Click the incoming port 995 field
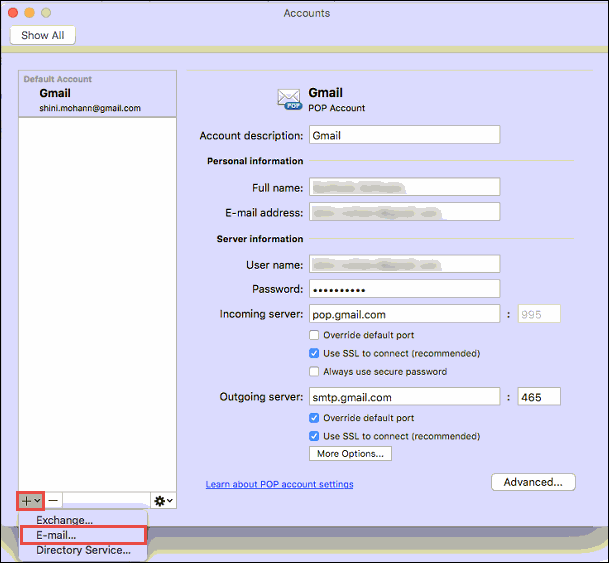The height and width of the screenshot is (563, 609). coord(539,314)
